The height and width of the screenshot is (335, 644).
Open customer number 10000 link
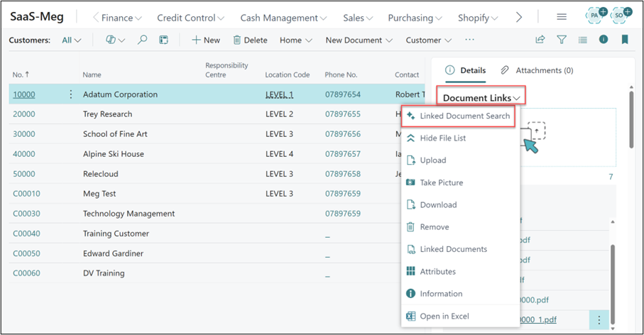(x=24, y=94)
